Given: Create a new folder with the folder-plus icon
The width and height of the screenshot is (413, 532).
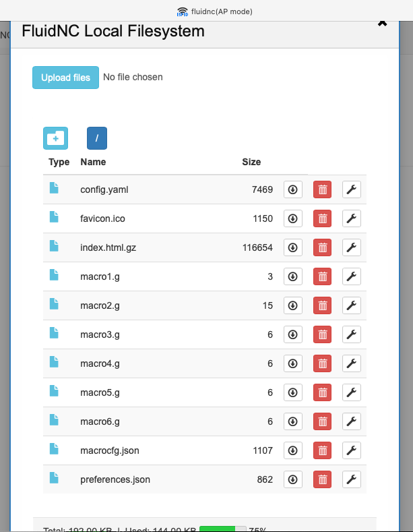Looking at the screenshot, I should coord(56,138).
